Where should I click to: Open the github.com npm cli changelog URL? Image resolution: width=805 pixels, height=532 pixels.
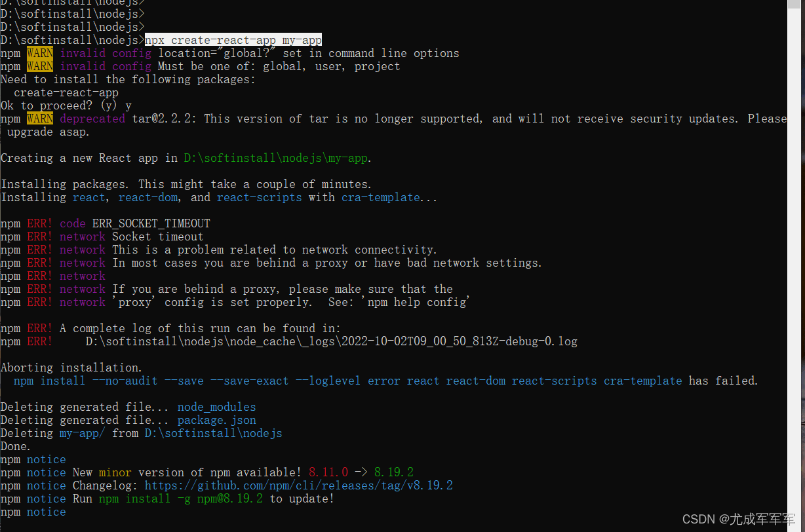coord(299,485)
